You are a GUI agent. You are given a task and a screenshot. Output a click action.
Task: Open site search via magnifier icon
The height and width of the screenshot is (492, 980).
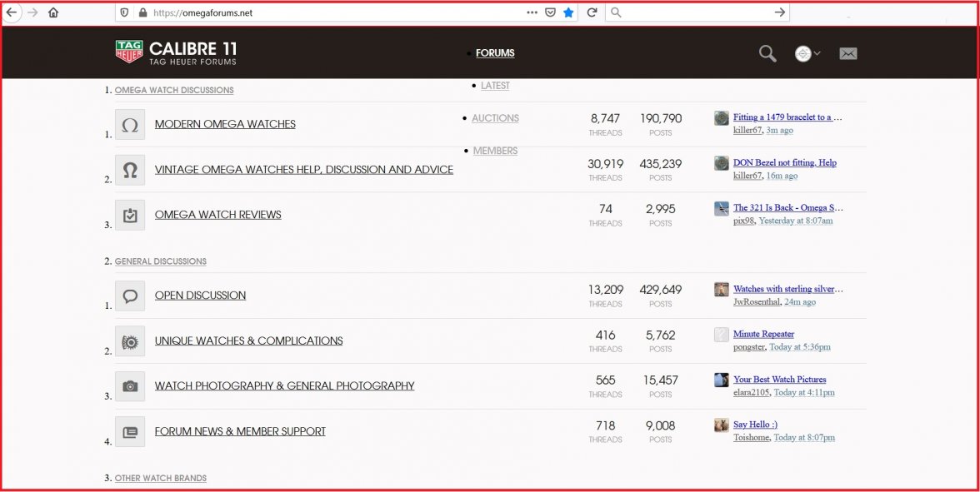pos(767,53)
